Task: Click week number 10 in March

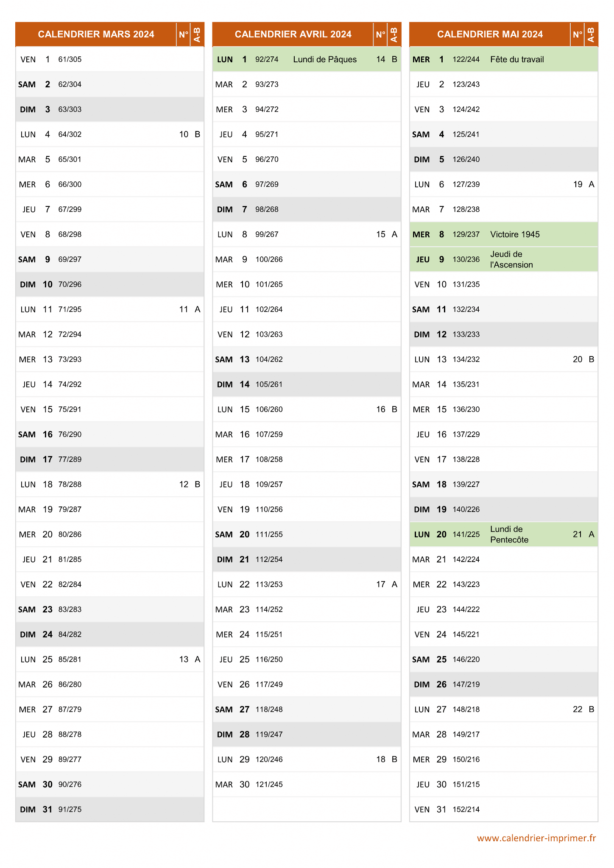Action: [184, 134]
